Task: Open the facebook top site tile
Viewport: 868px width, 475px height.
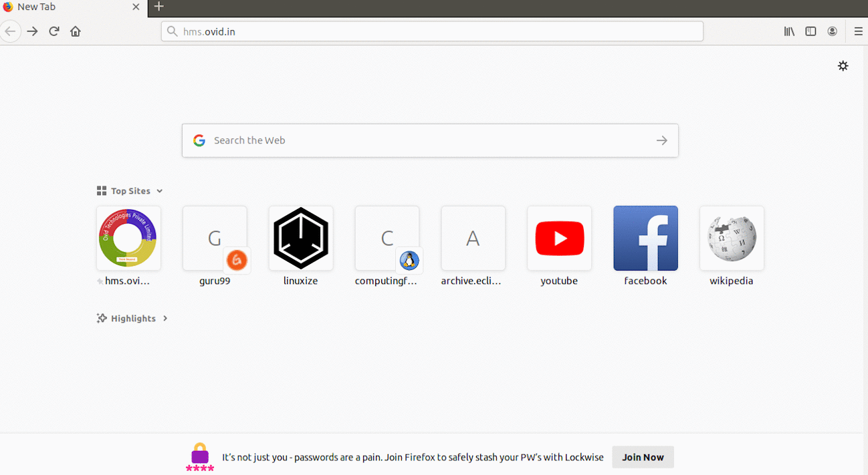Action: 645,238
